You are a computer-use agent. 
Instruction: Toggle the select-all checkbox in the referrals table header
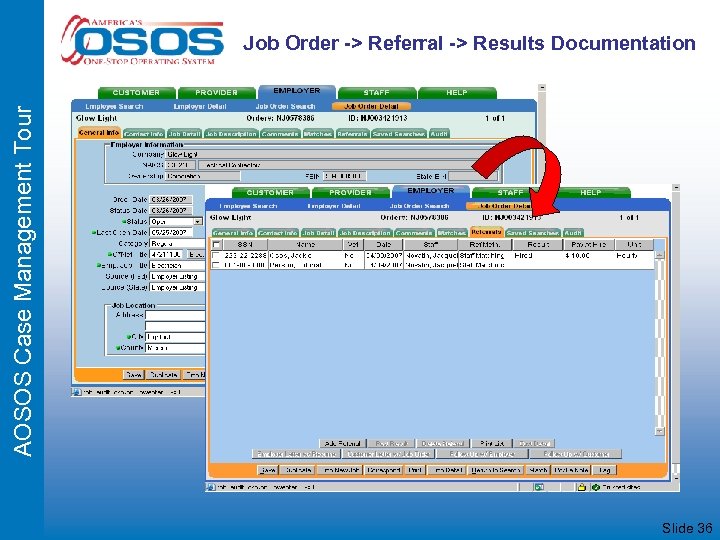point(217,245)
